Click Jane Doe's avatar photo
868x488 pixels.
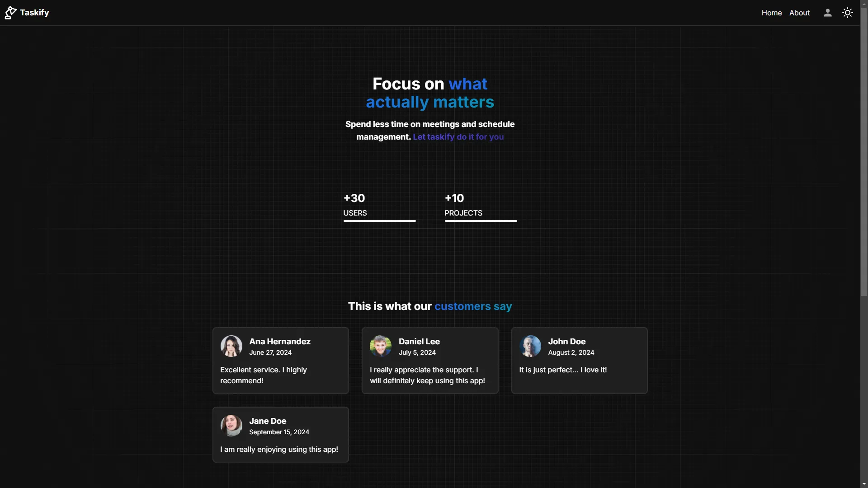pos(231,426)
